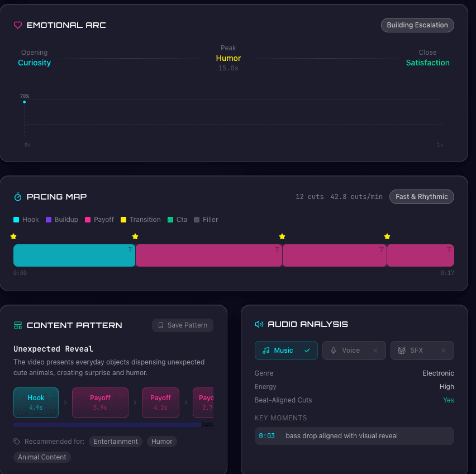Click the tag icon beside Recommended for
Image resolution: width=476 pixels, height=474 pixels.
[17, 441]
